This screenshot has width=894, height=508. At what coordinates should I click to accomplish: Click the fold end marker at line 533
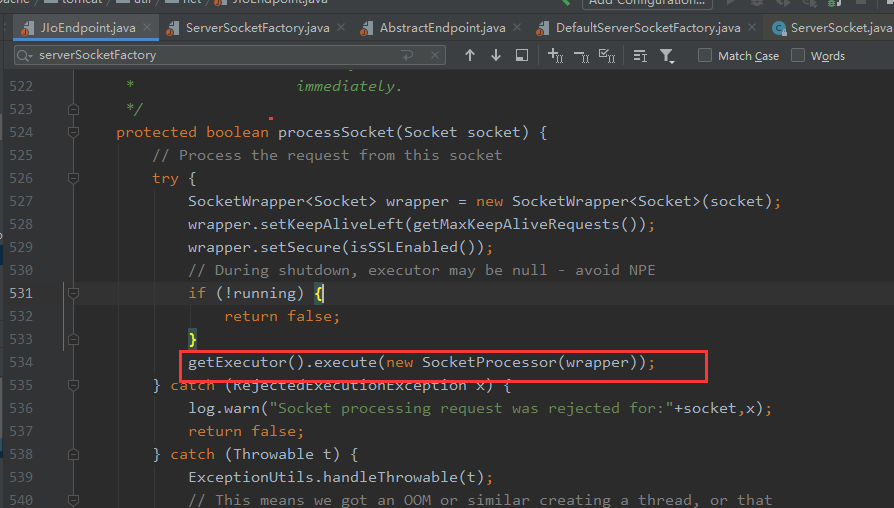click(x=73, y=339)
